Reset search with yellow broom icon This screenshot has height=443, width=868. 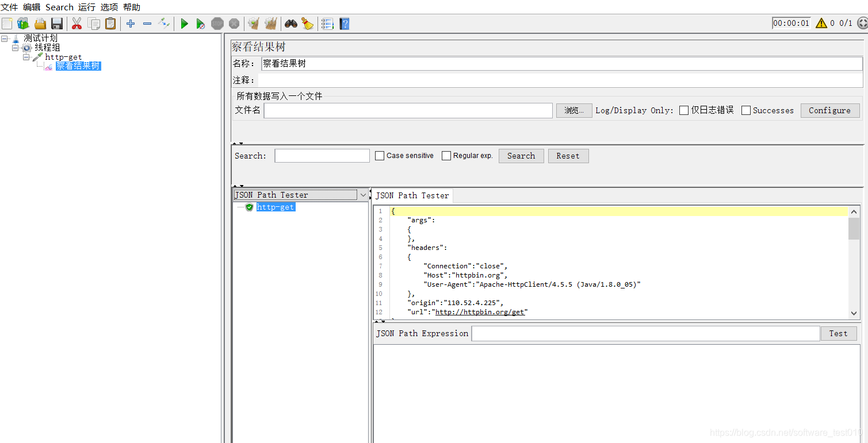coord(307,24)
